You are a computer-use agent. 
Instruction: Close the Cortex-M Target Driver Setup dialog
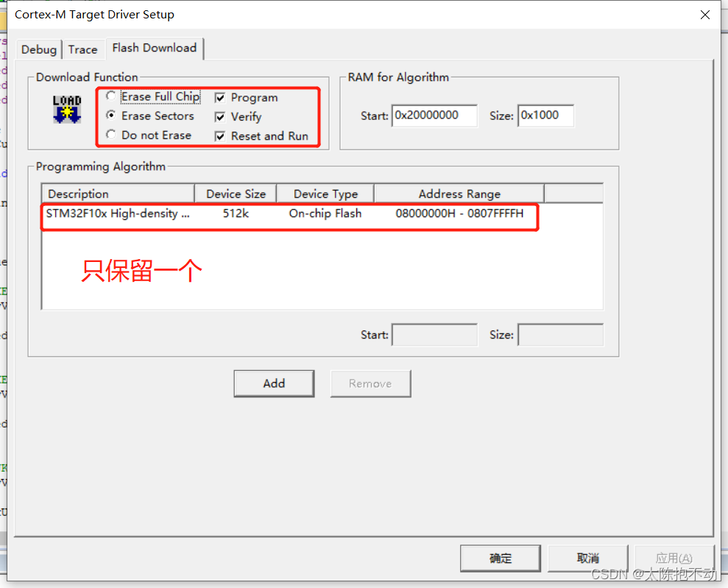tap(704, 15)
